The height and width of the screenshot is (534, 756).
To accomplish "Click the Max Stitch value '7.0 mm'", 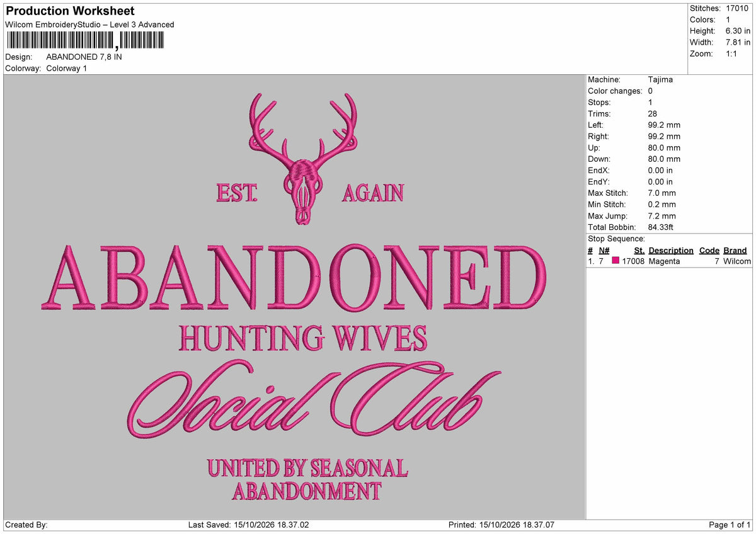I will (x=661, y=193).
